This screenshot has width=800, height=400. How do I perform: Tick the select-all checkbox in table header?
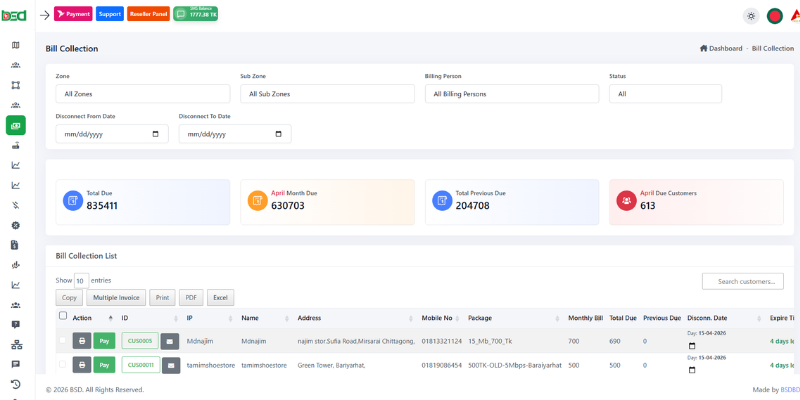(x=64, y=316)
